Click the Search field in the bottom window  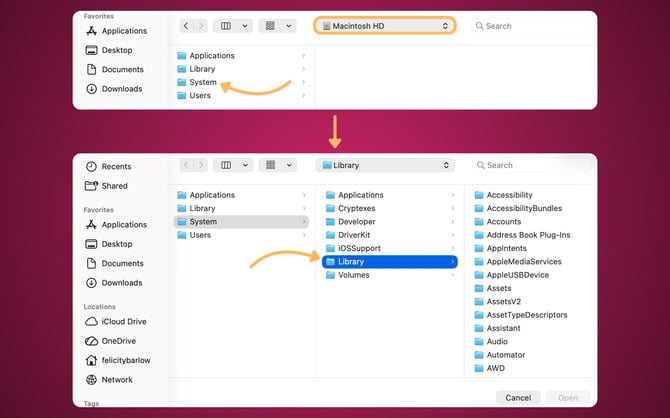click(x=532, y=165)
